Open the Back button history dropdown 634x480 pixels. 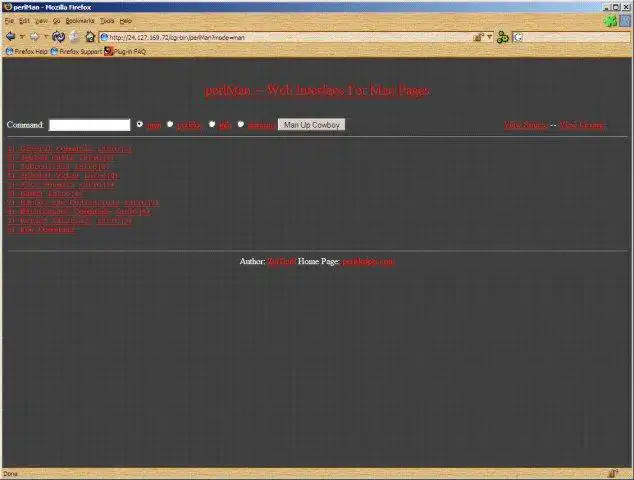click(22, 37)
